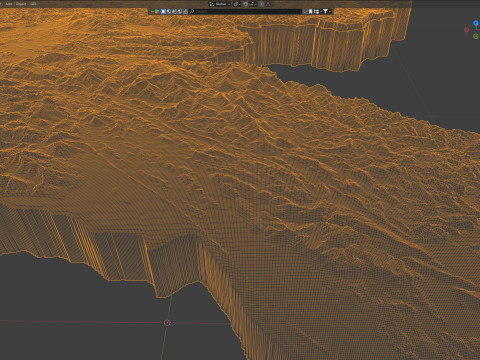Open the funnel filter dropdown
Screen dimensions: 480x360
[326, 11]
